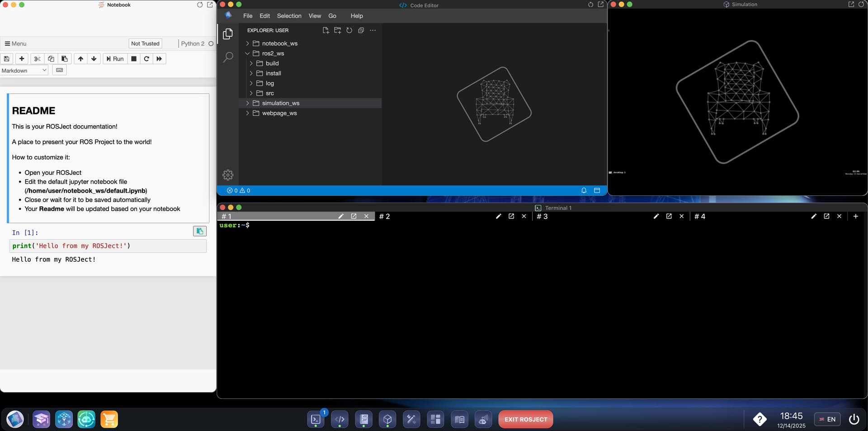868x431 pixels.
Task: Click the EXIT ROSJECT button
Action: click(x=525, y=420)
